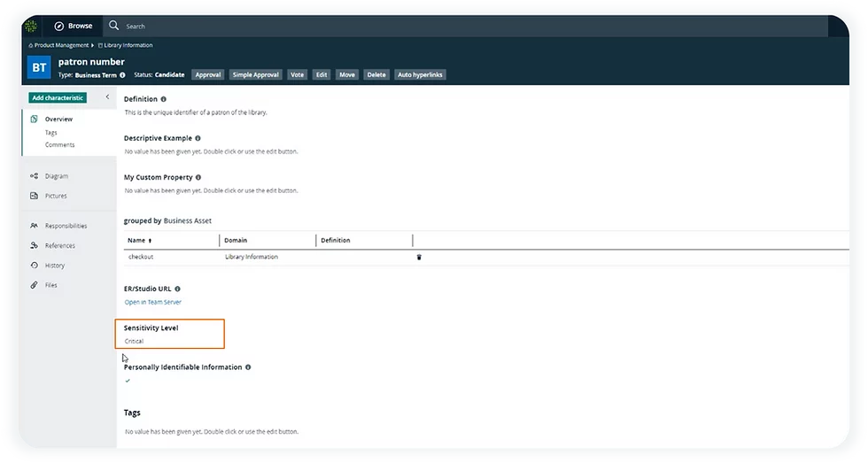
Task: Click info icon beside My Custom Property
Action: pyautogui.click(x=198, y=178)
